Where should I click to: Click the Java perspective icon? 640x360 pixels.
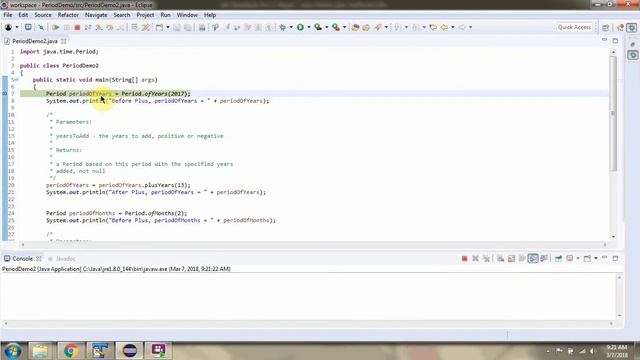click(x=621, y=27)
